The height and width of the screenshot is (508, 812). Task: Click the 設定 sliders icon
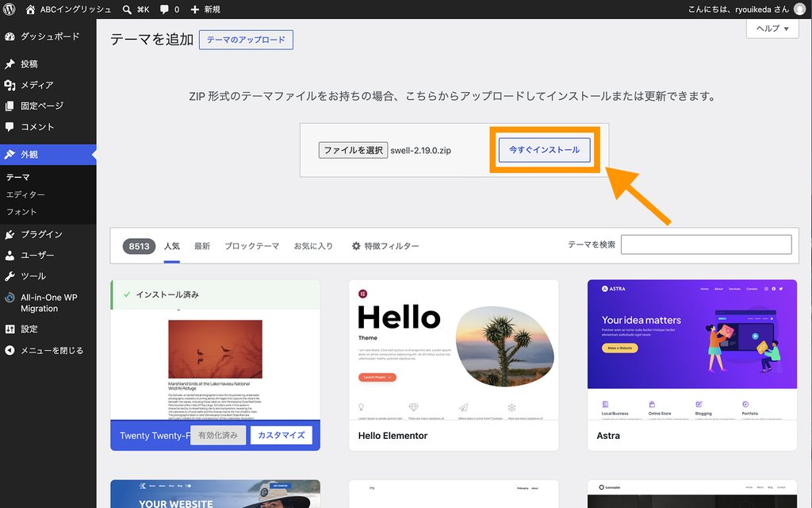click(10, 329)
